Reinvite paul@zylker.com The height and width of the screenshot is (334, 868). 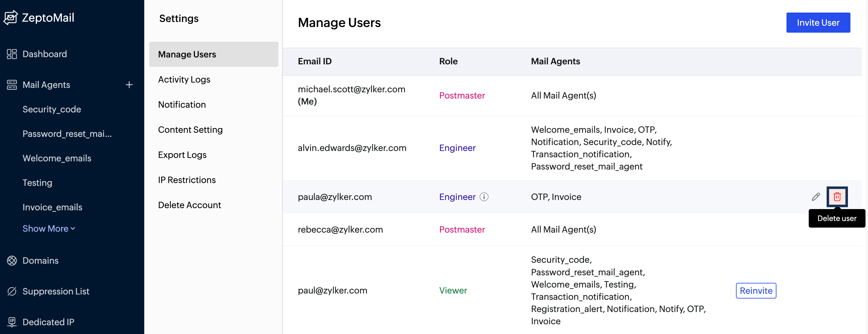756,290
